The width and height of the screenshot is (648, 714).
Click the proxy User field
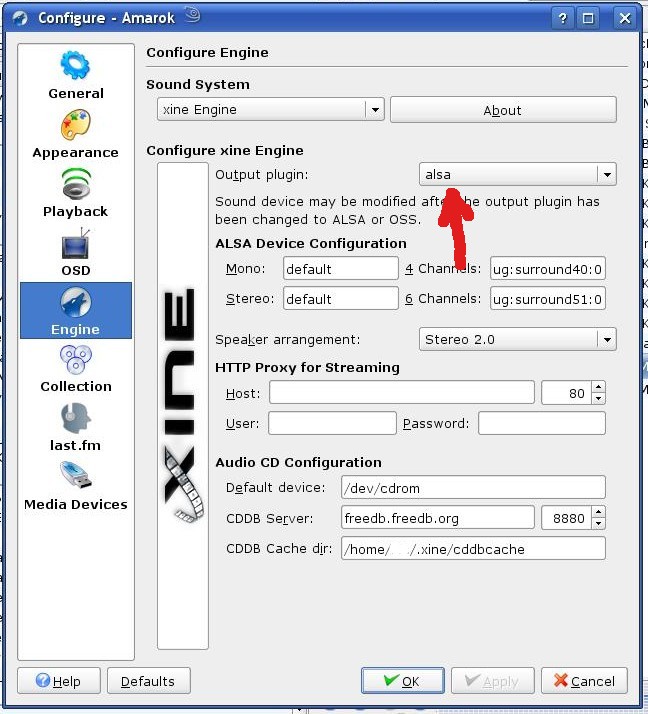point(332,423)
